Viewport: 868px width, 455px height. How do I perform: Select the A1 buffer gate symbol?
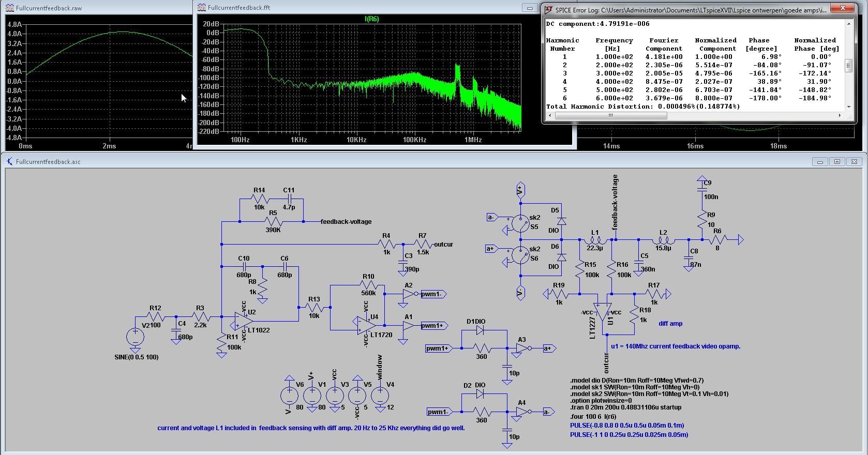pyautogui.click(x=409, y=325)
